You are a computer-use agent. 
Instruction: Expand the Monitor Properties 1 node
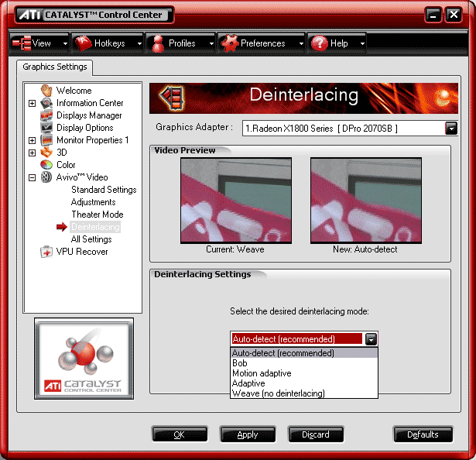click(x=32, y=140)
